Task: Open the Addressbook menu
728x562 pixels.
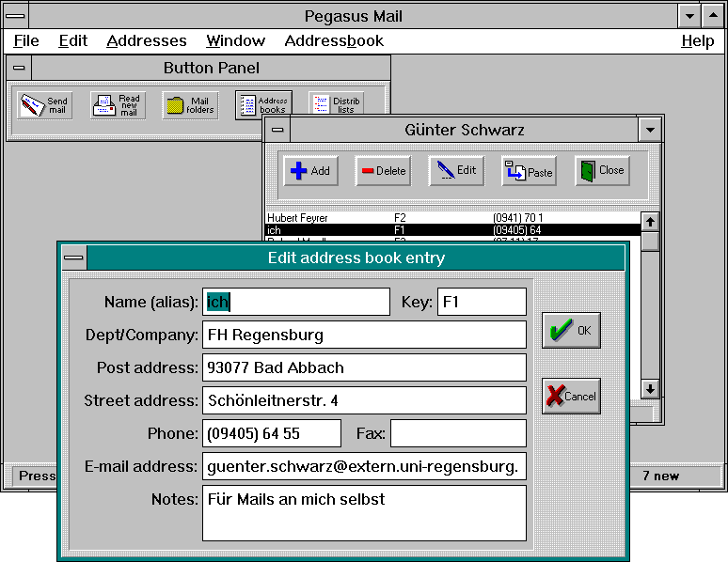Action: pos(334,40)
